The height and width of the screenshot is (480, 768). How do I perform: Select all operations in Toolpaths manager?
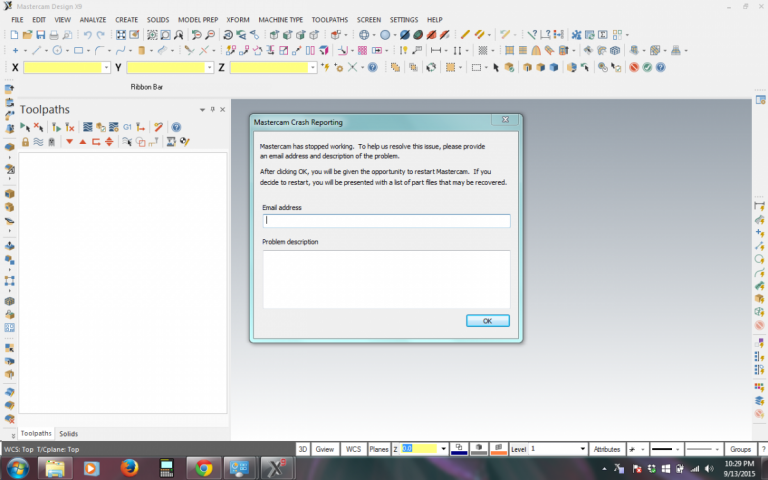25,127
